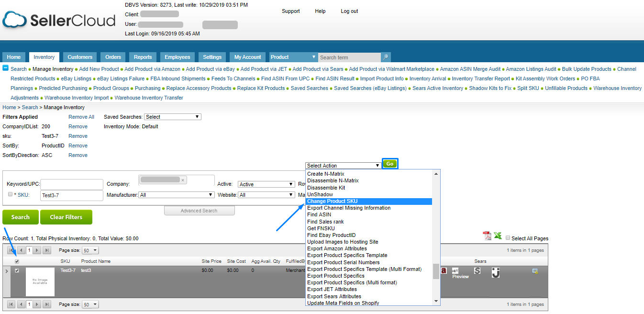Screen dimensions: 644x314
Task: Go to previous page using the top pager icon
Action: click(21, 250)
